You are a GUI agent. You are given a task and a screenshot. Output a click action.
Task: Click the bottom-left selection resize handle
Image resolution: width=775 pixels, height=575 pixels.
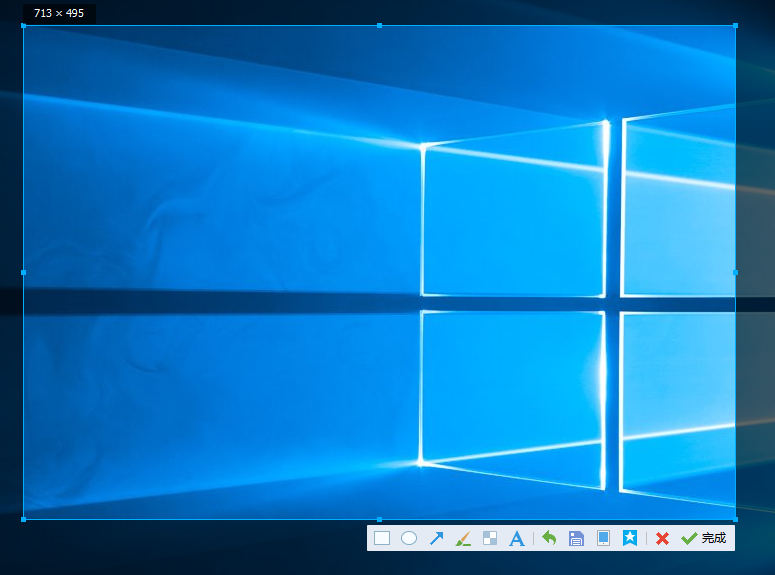click(23, 519)
